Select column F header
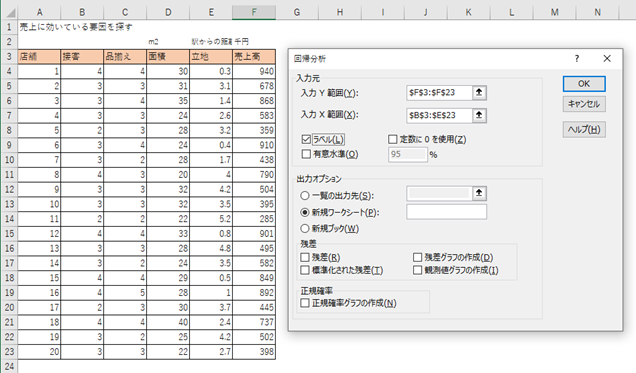Image resolution: width=636 pixels, height=373 pixels. (x=254, y=13)
